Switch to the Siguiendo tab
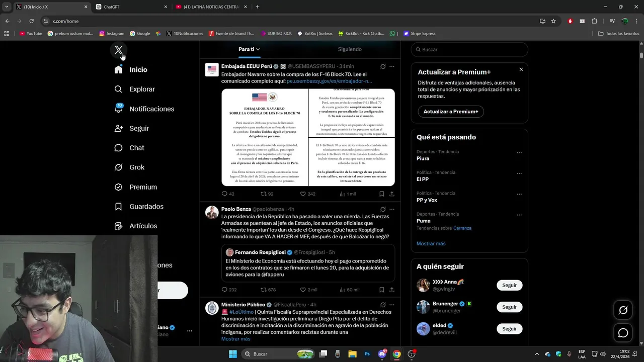 [x=350, y=49]
